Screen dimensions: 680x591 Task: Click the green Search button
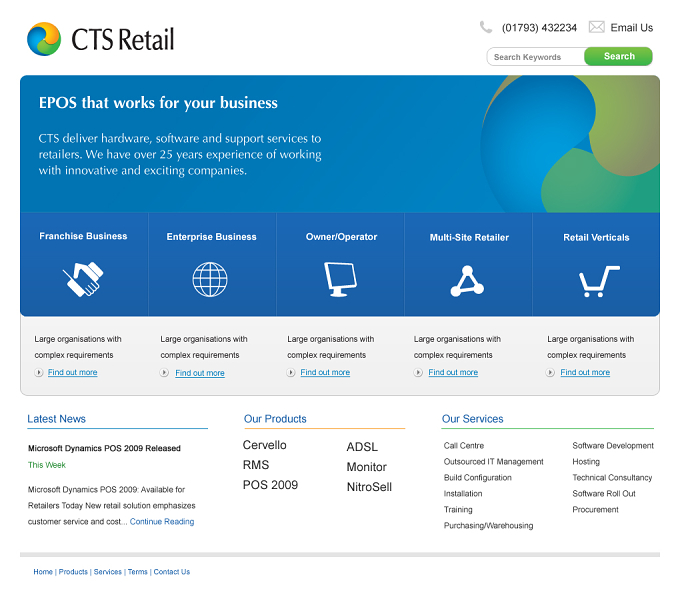click(618, 56)
